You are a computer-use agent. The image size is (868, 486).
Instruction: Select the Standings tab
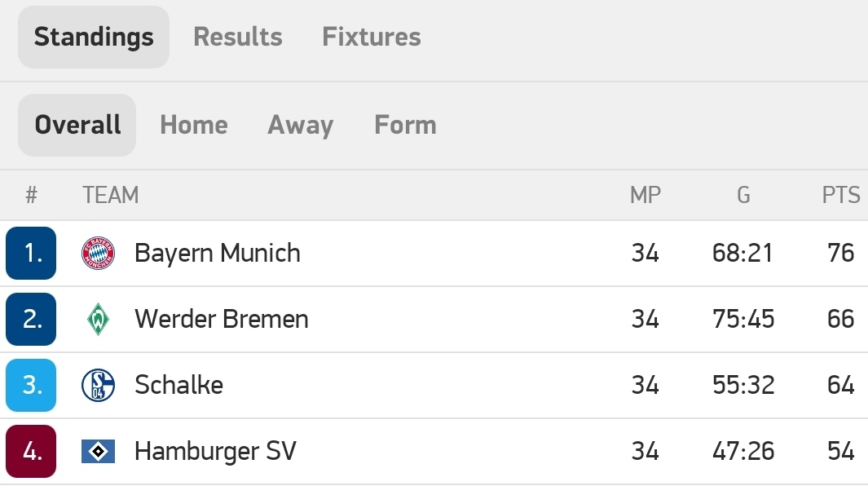pyautogui.click(x=94, y=38)
